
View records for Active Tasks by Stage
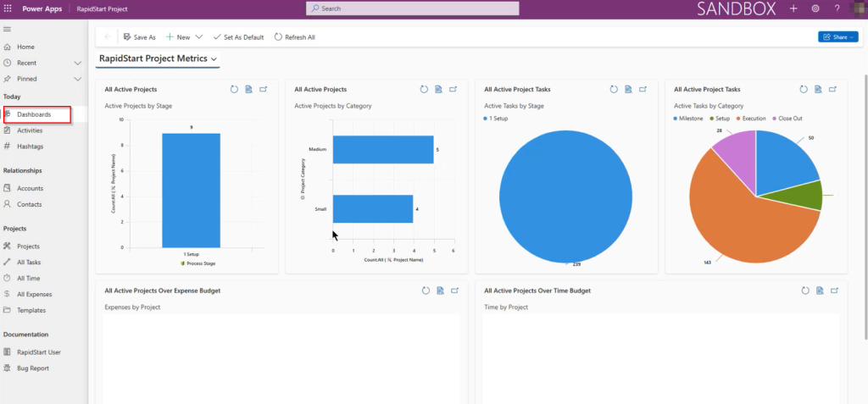coord(628,89)
